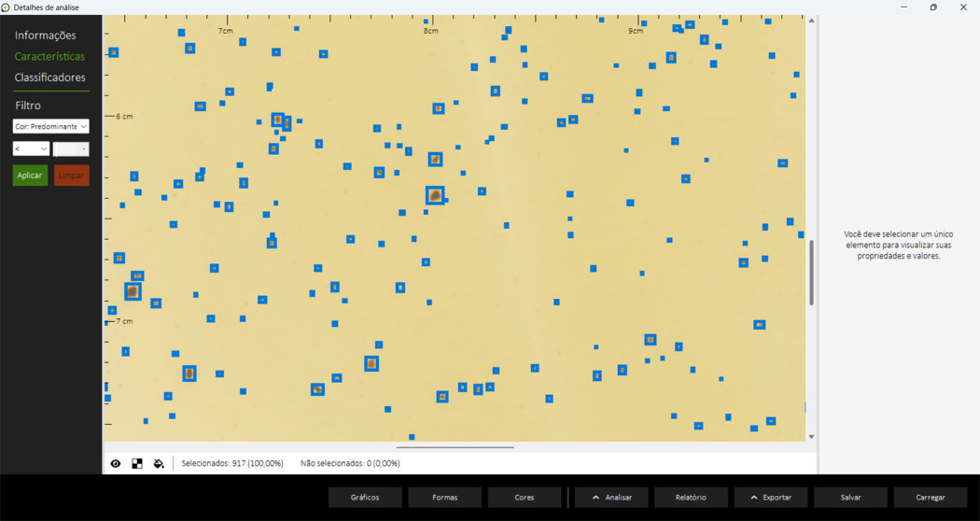
Task: Open the Classificadores tab
Action: 49,77
